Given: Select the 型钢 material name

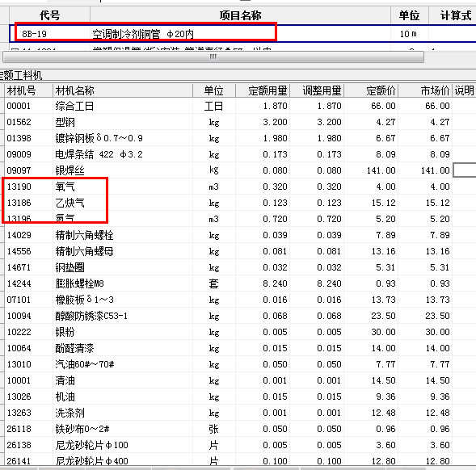Looking at the screenshot, I should (x=65, y=122).
